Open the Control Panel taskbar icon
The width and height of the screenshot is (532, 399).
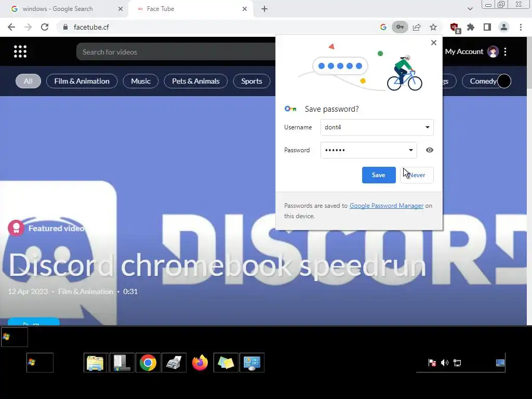click(x=252, y=363)
